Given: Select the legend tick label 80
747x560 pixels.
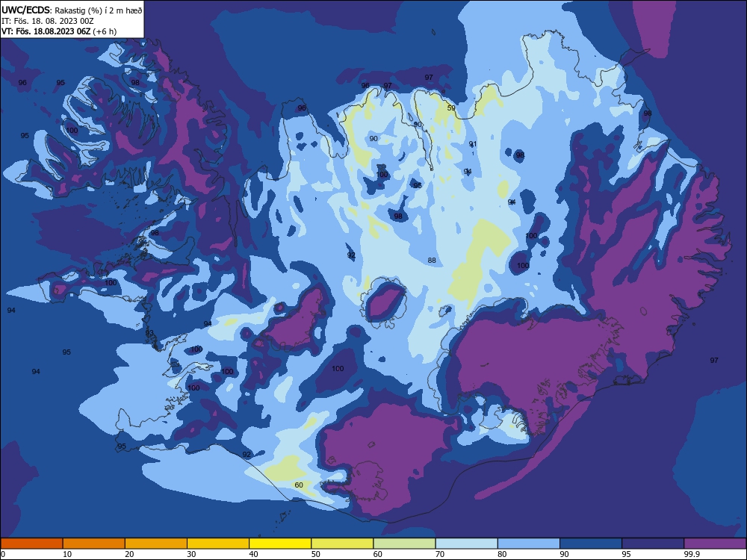Looking at the screenshot, I should (x=502, y=554).
